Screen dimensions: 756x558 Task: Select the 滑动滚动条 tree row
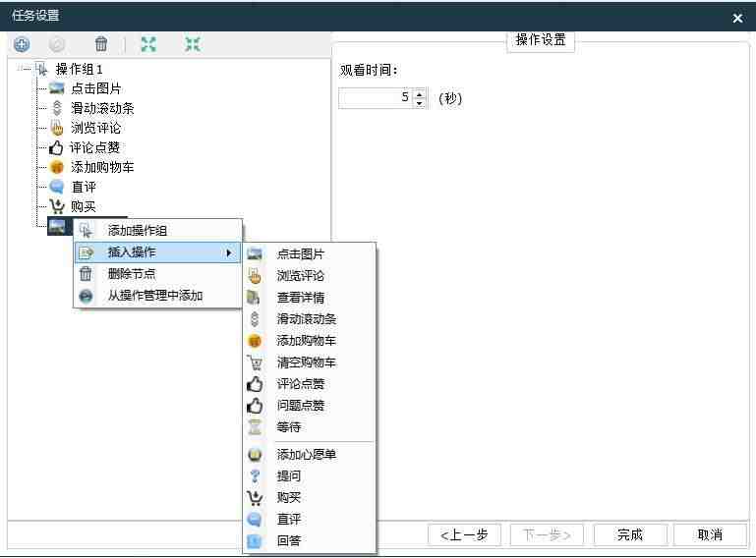tap(102, 108)
